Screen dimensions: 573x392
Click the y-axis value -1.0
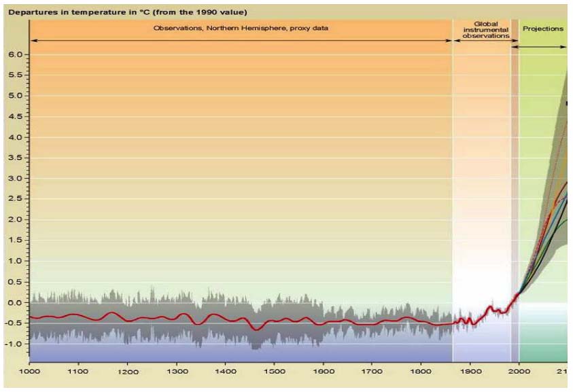pos(14,344)
